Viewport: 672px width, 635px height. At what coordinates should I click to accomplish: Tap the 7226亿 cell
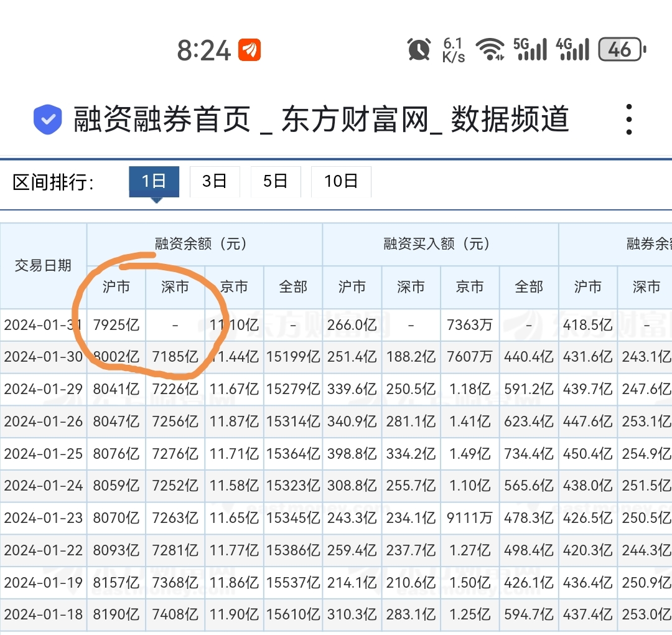pyautogui.click(x=175, y=389)
